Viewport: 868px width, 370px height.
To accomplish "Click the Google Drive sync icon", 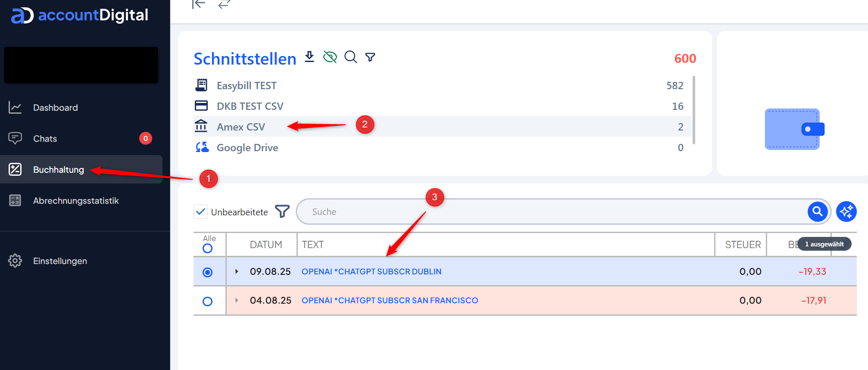I will [x=202, y=147].
